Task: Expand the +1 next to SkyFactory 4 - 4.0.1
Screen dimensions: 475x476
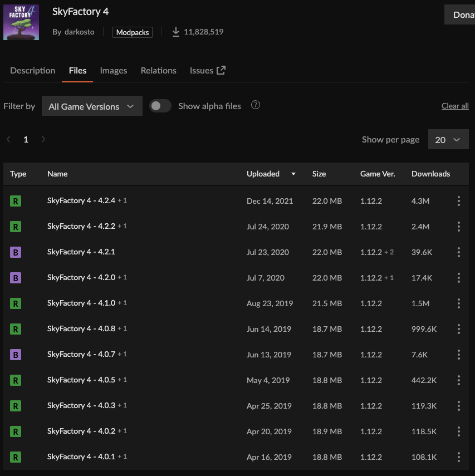Action: [x=123, y=457]
